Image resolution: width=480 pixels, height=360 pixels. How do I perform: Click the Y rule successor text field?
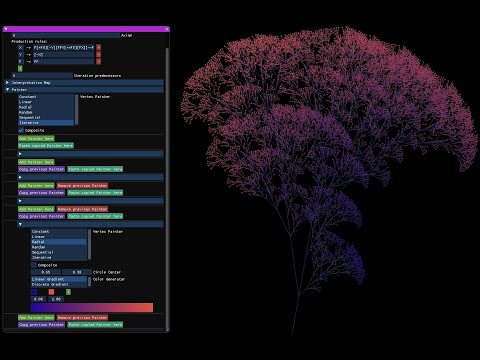(63, 55)
